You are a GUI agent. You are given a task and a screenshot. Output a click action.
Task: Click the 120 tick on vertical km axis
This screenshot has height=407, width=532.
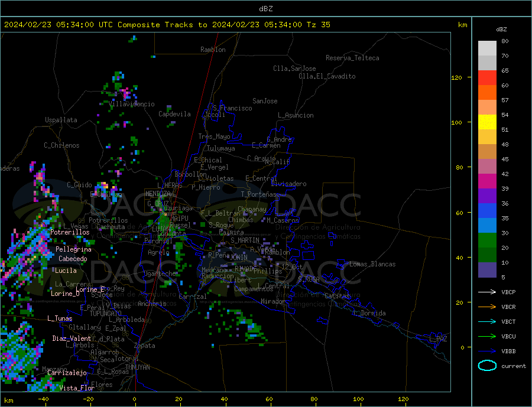coord(456,77)
